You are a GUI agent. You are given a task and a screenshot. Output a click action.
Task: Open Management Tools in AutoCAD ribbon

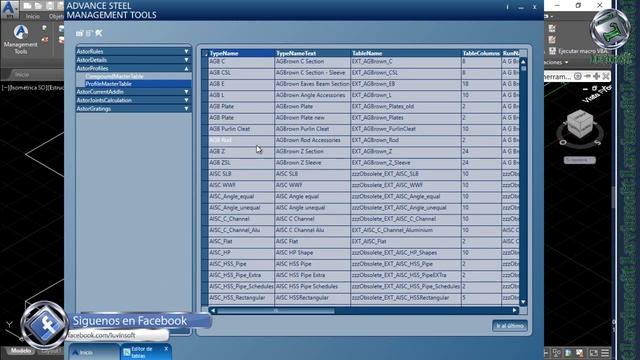tap(20, 39)
